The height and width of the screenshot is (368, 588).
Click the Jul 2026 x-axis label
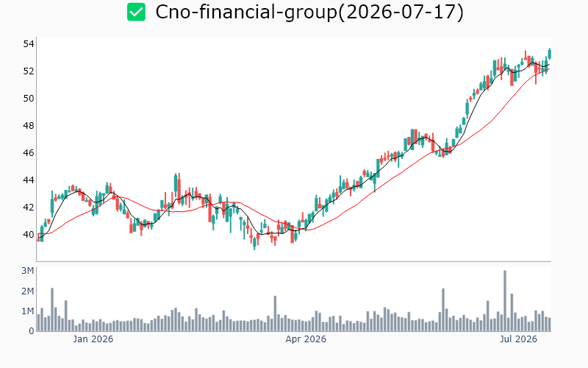519,339
